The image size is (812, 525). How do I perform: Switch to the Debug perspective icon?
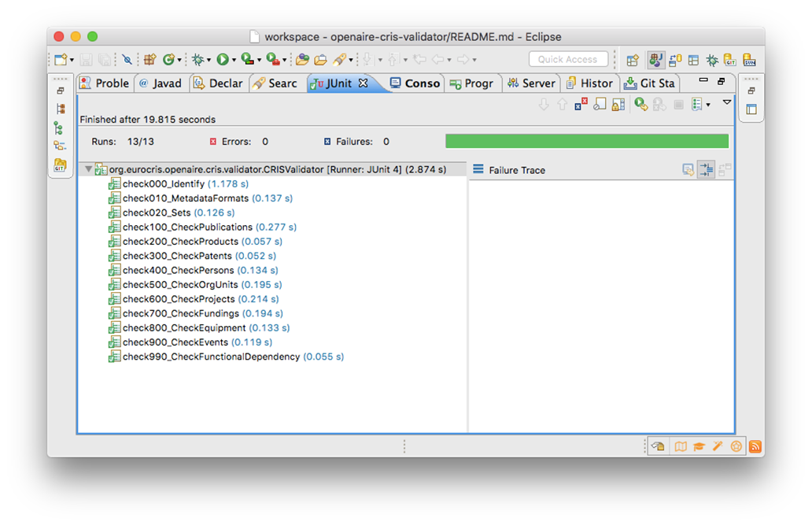click(712, 60)
